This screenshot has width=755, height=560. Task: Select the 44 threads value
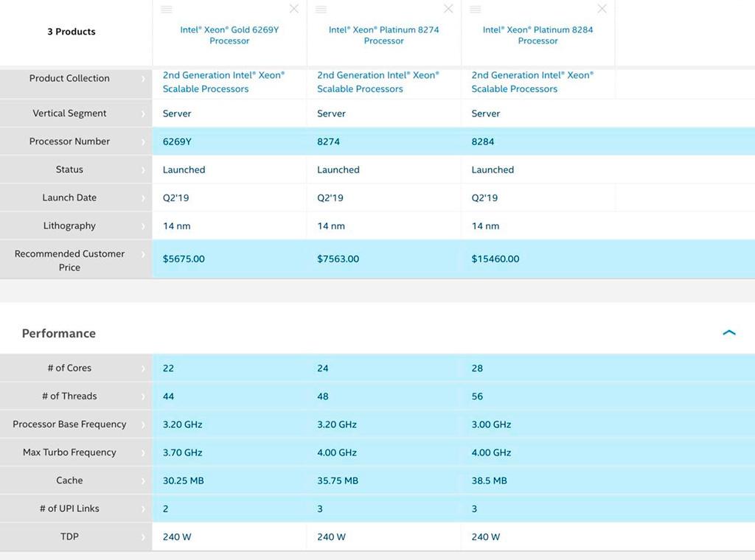pos(168,396)
